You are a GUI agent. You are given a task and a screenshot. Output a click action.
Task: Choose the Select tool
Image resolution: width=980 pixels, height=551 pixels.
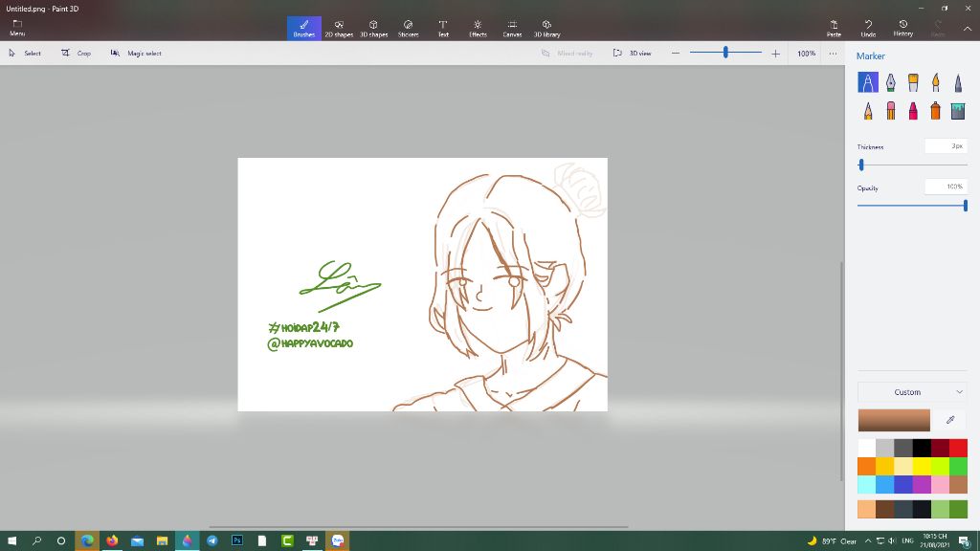point(25,54)
